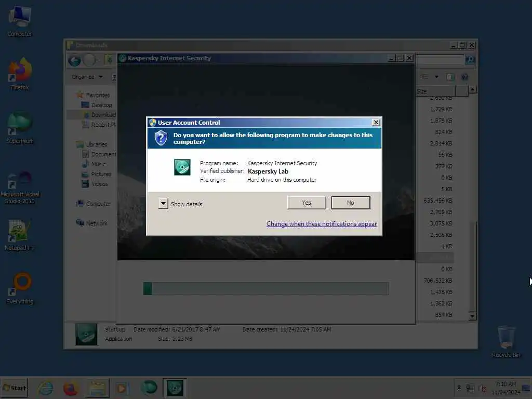This screenshot has height=399, width=532.
Task: Click No in the User Account Control dialog
Action: tap(351, 203)
